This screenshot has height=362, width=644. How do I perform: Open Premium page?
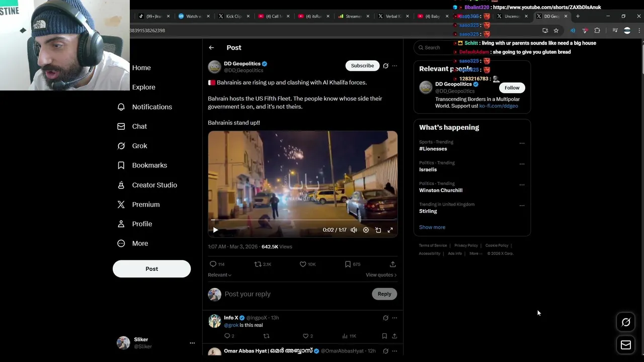pos(138,205)
